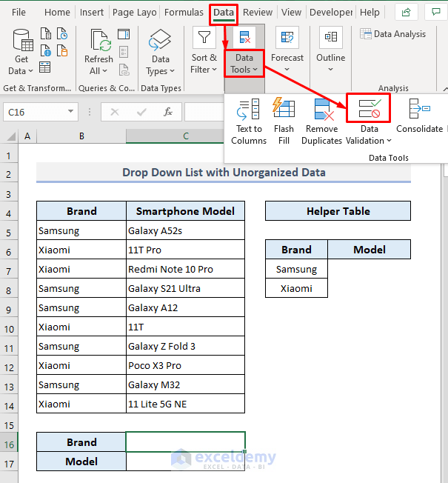Switch to Formulas tab

(184, 13)
